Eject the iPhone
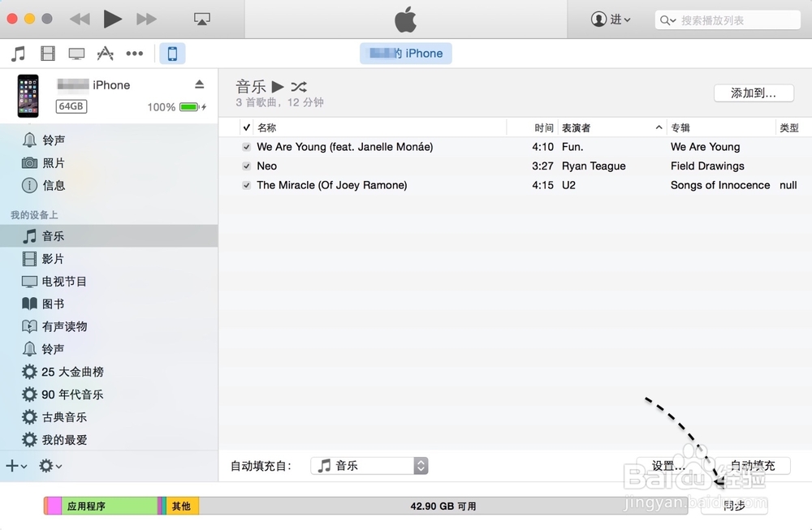 point(200,84)
